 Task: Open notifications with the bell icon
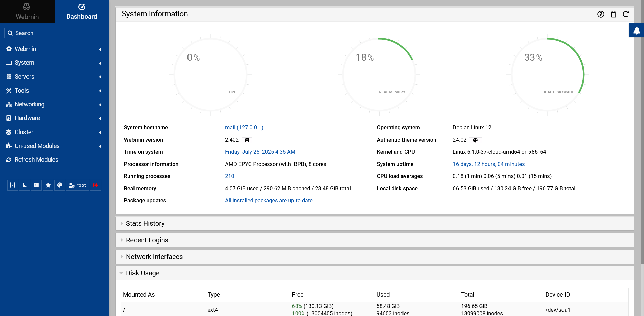(x=636, y=30)
